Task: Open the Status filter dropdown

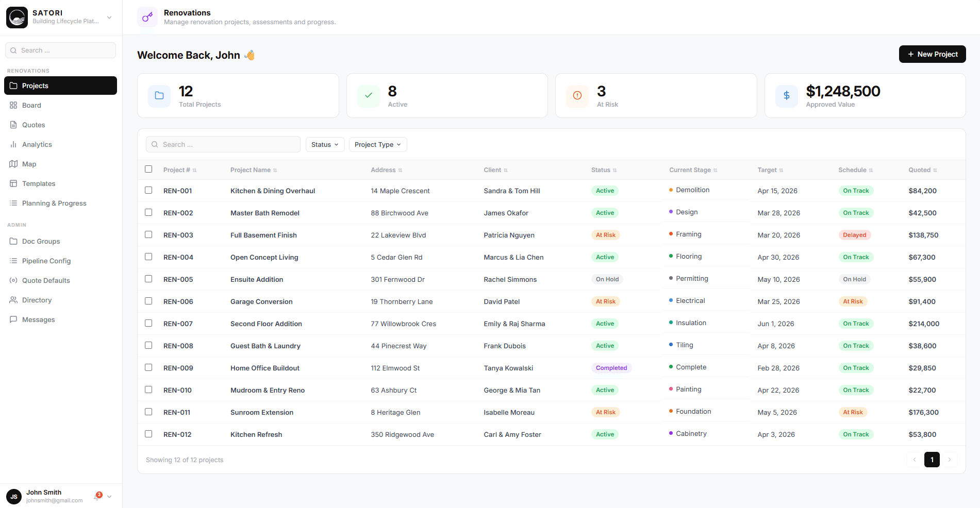Action: coord(325,145)
